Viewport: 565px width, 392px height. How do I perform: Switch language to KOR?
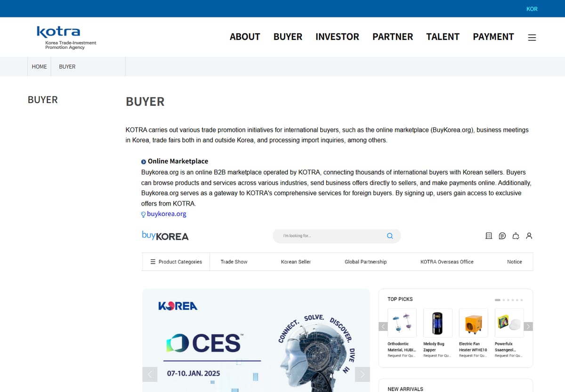click(x=532, y=9)
